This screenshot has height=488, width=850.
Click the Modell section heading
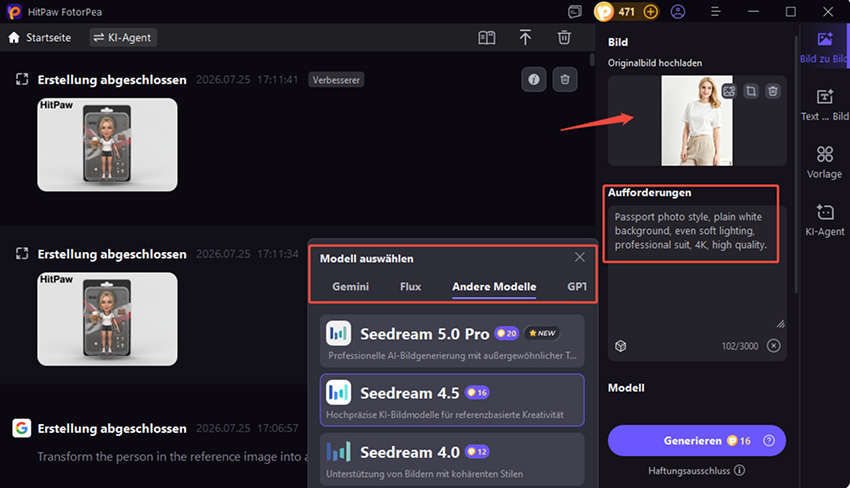click(626, 388)
